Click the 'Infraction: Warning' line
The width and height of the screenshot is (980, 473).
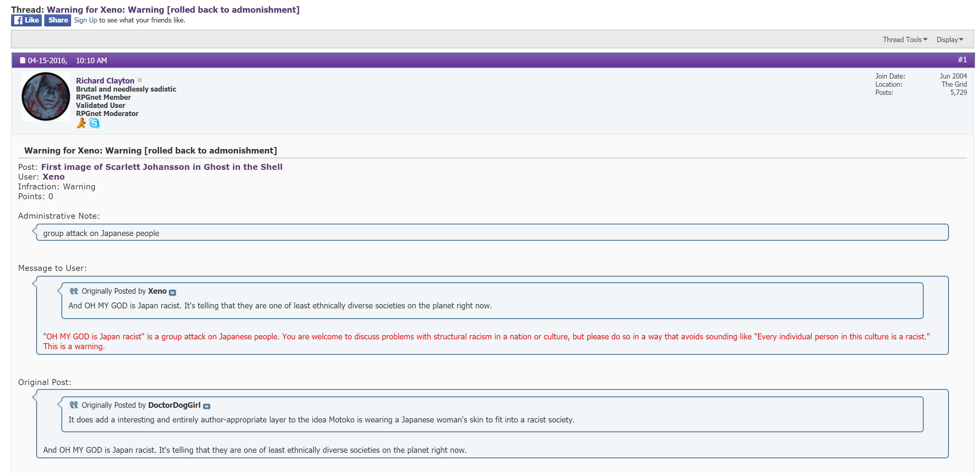coord(57,186)
